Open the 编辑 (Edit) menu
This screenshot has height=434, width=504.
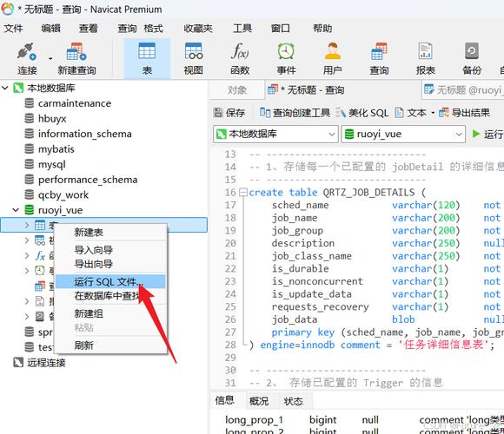point(51,29)
